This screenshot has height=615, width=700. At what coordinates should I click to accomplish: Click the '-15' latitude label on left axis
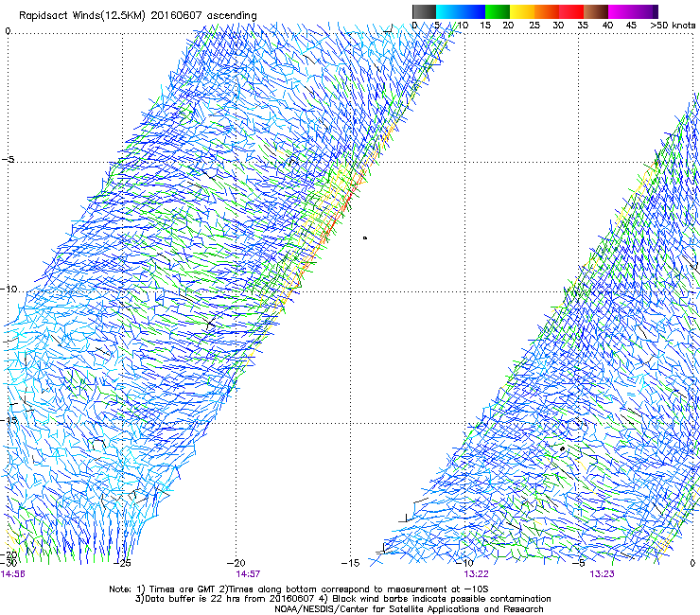click(x=9, y=420)
